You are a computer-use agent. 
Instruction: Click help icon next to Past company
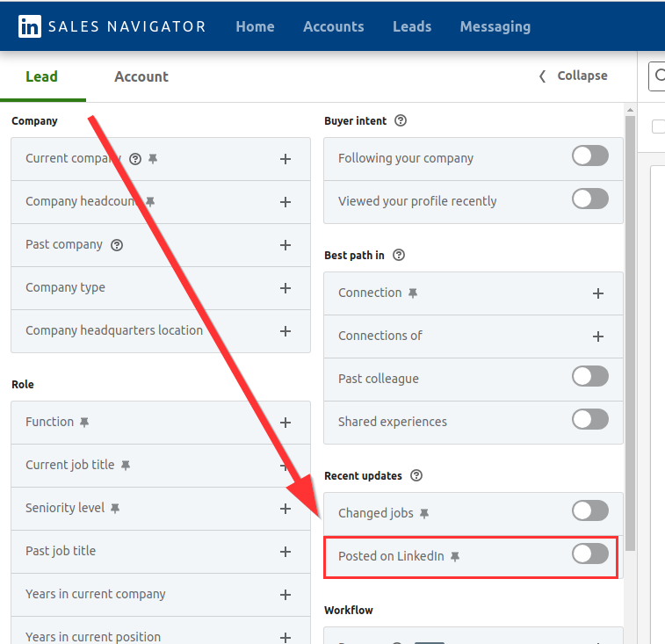[117, 245]
